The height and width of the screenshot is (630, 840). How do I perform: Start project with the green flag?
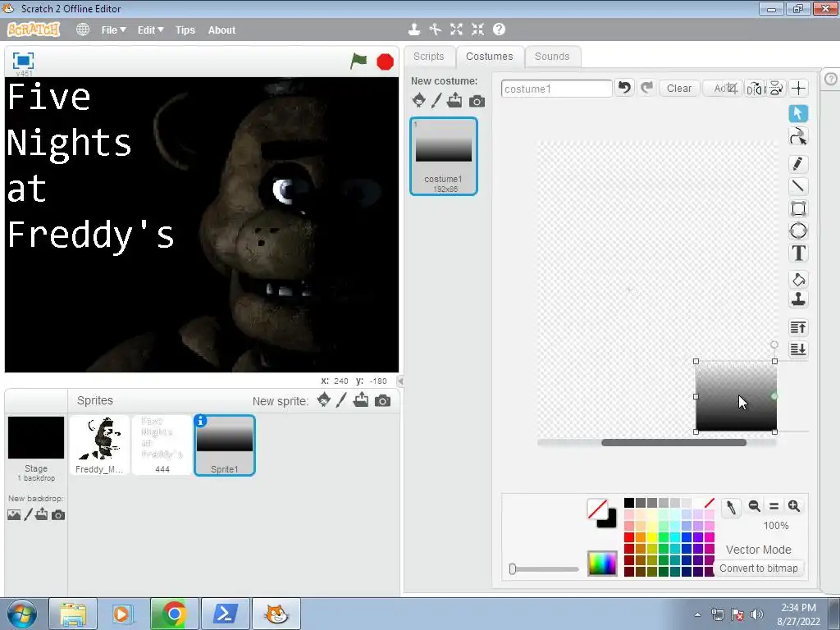point(358,61)
